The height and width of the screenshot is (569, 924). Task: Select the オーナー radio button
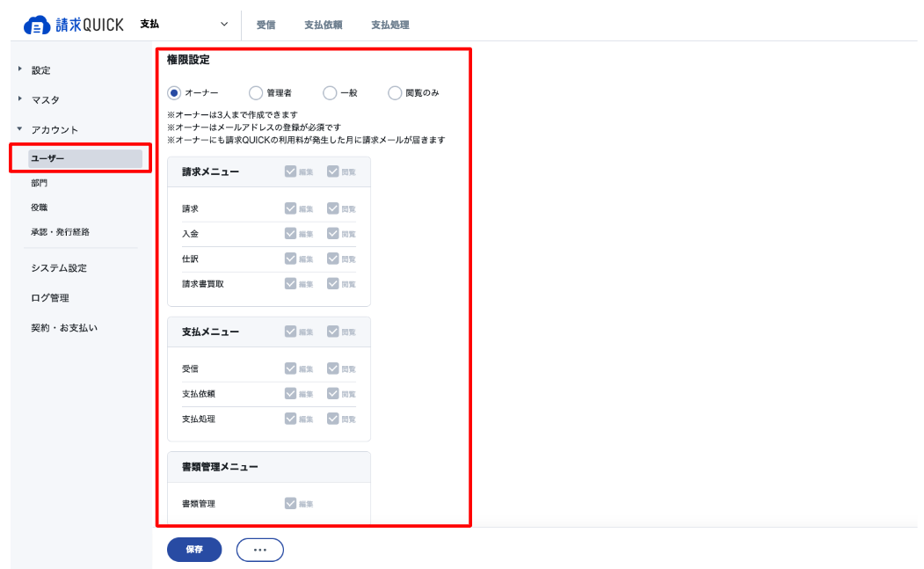174,93
